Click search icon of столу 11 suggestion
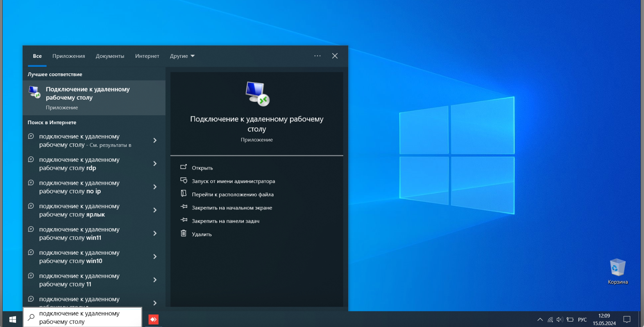The image size is (644, 327). click(31, 275)
